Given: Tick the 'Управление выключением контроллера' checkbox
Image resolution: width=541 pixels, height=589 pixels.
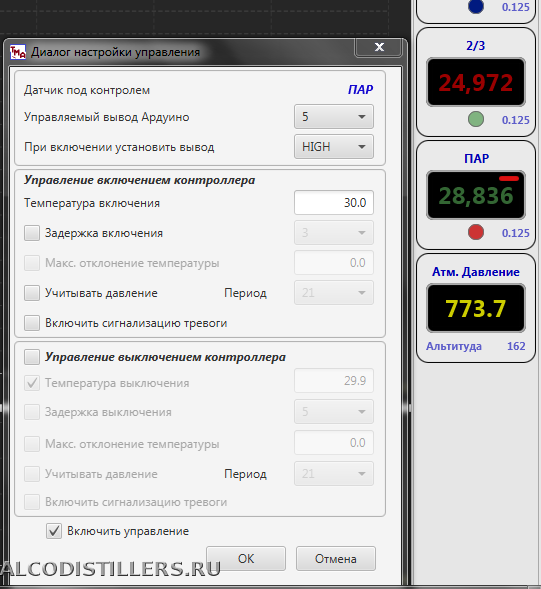Looking at the screenshot, I should (x=32, y=357).
